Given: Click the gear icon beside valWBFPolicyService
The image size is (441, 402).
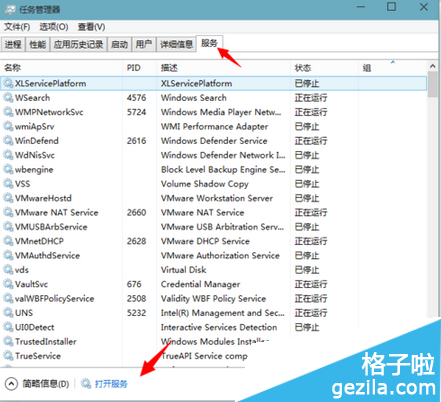Looking at the screenshot, I should tap(8, 298).
